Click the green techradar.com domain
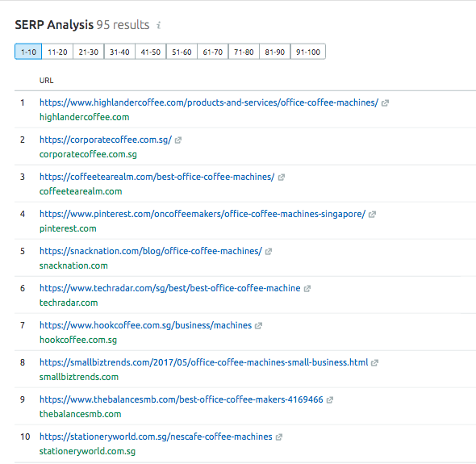The width and height of the screenshot is (476, 464). coord(69,303)
